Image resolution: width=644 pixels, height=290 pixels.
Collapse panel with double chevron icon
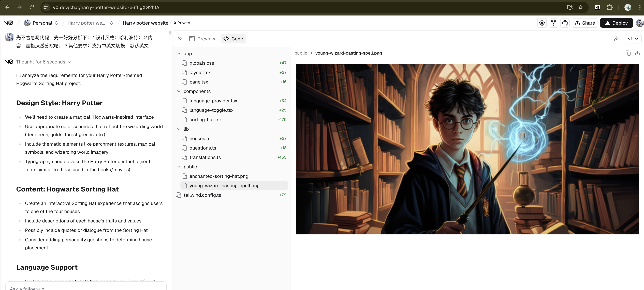pos(180,39)
